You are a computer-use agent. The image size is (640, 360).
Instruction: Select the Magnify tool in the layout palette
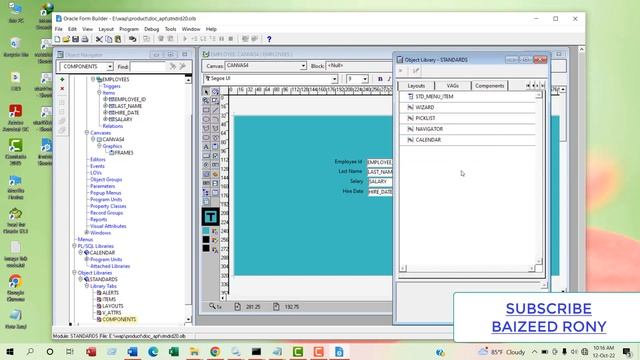coord(206,100)
